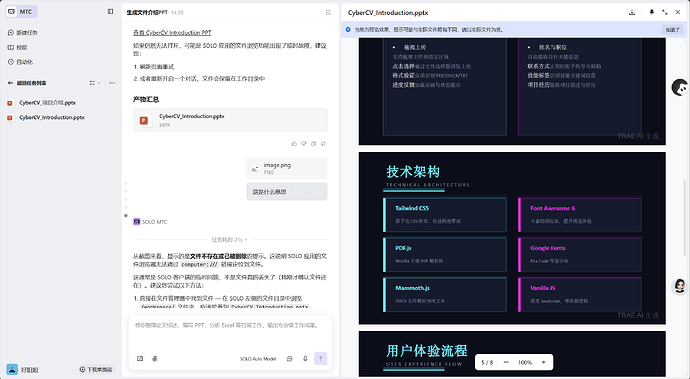Viewport: 690px width, 379px height.
Task: Send the message with arrow button
Action: click(320, 359)
